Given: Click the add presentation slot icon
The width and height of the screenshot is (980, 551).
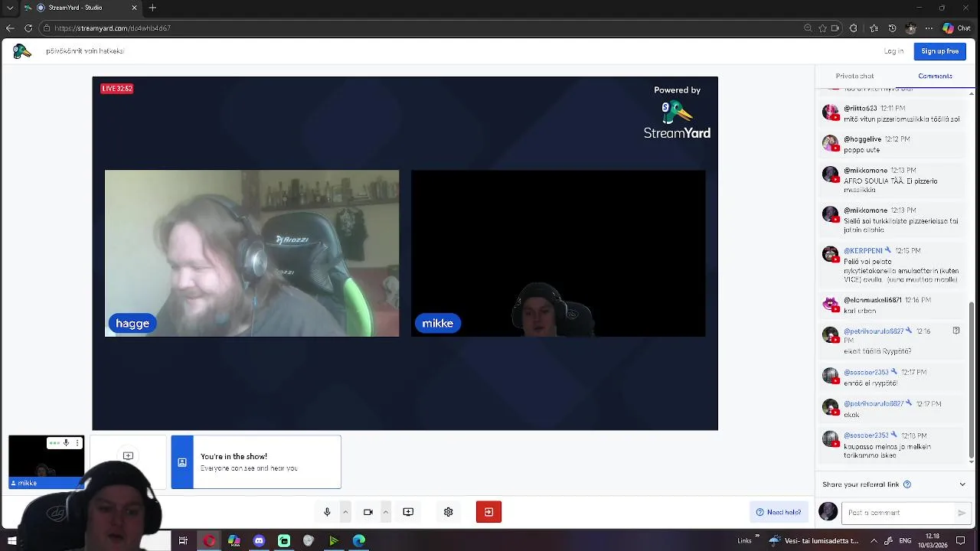Looking at the screenshot, I should pyautogui.click(x=128, y=456).
